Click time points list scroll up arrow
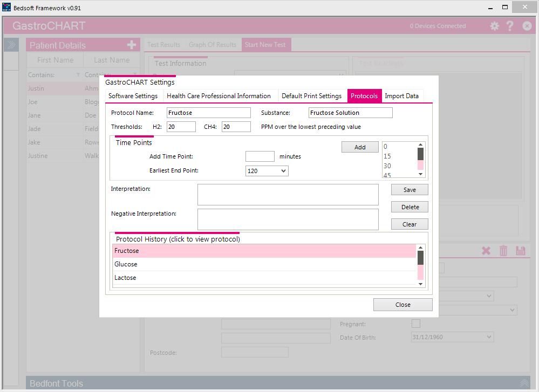The width and height of the screenshot is (539, 392). click(x=420, y=145)
